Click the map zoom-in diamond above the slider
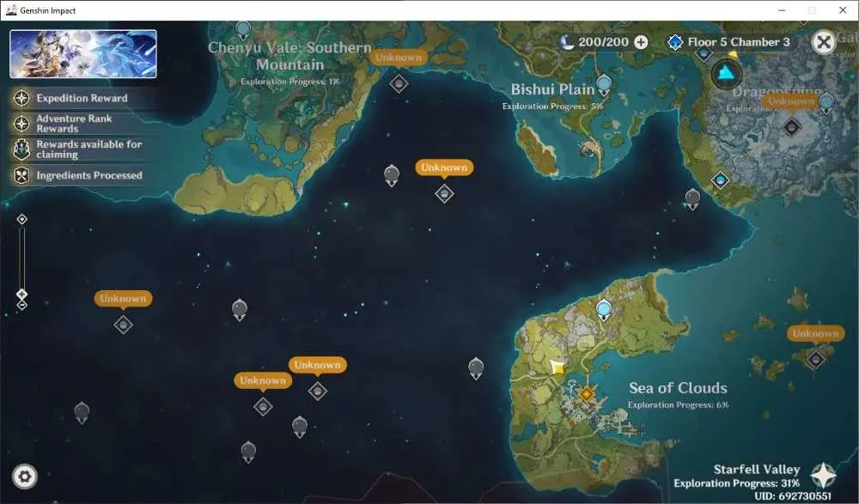This screenshot has height=504, width=859. (x=22, y=219)
